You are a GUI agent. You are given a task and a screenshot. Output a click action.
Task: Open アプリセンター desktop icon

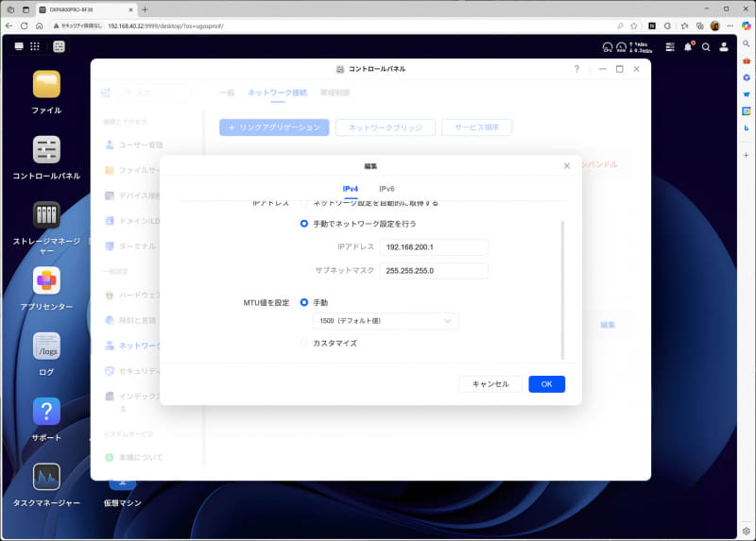[x=46, y=280]
